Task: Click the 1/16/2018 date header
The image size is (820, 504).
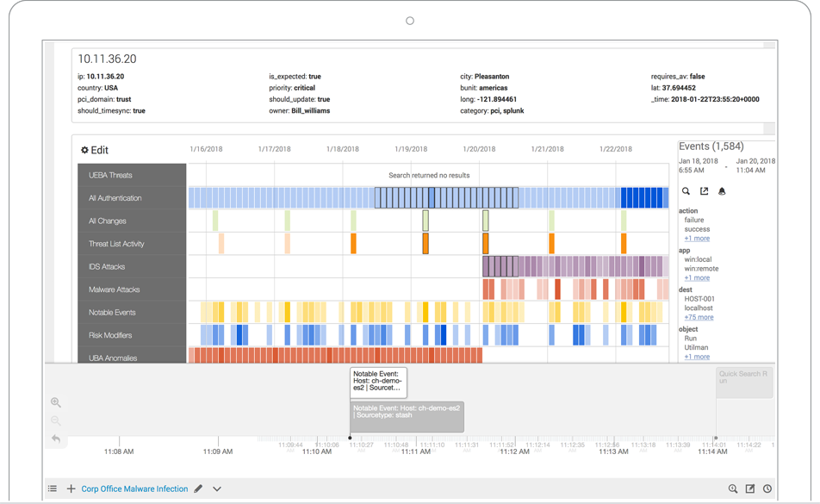Action: pyautogui.click(x=206, y=149)
